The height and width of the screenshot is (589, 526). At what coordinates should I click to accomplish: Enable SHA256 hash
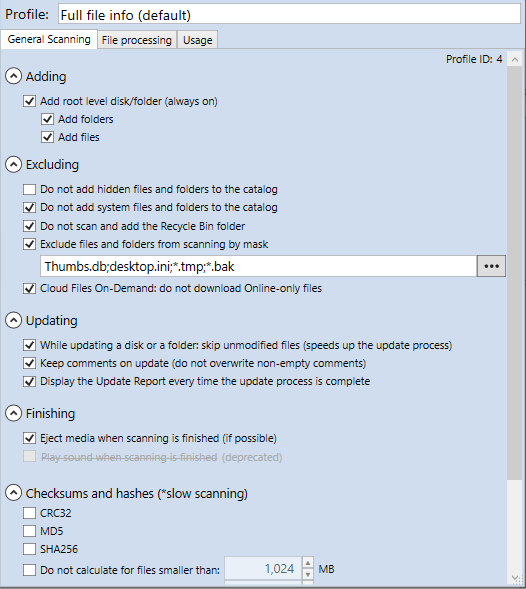pos(29,549)
